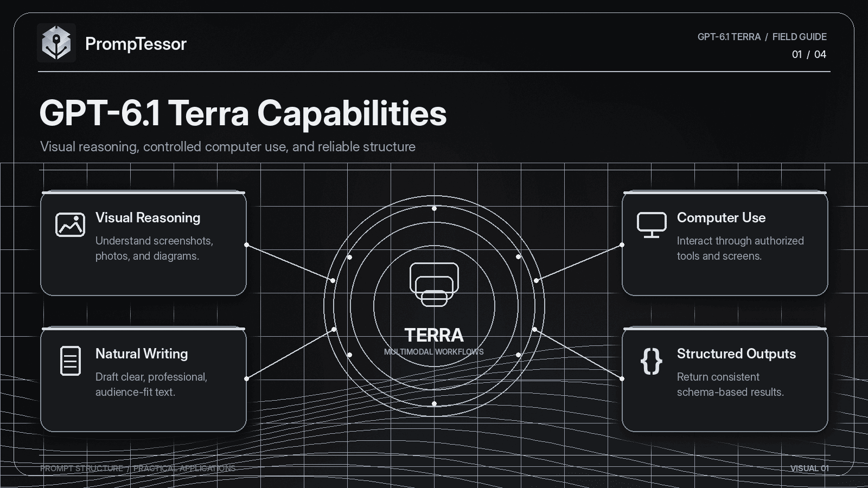Click the Natural Writing document icon
This screenshot has height=488, width=868.
click(71, 361)
